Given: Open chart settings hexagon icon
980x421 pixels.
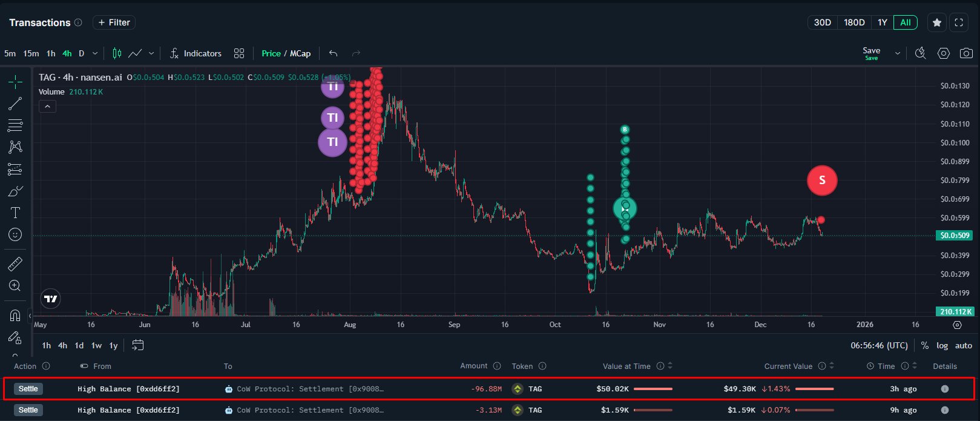Looking at the screenshot, I should point(943,53).
